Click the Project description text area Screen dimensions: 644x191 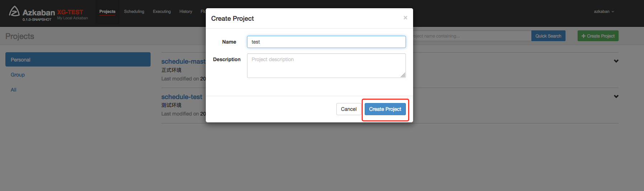[x=326, y=65]
